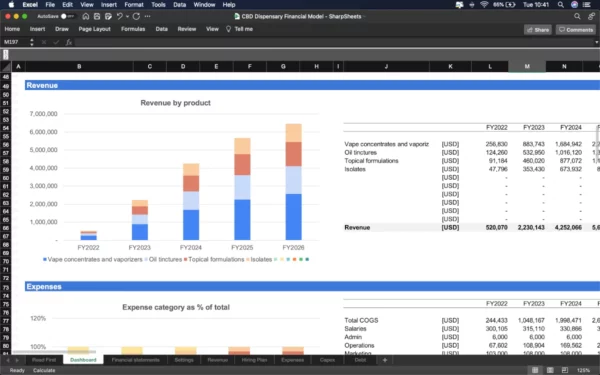Switch to the Read First sheet tab
Viewport: 600px width, 375px height.
(x=44, y=360)
